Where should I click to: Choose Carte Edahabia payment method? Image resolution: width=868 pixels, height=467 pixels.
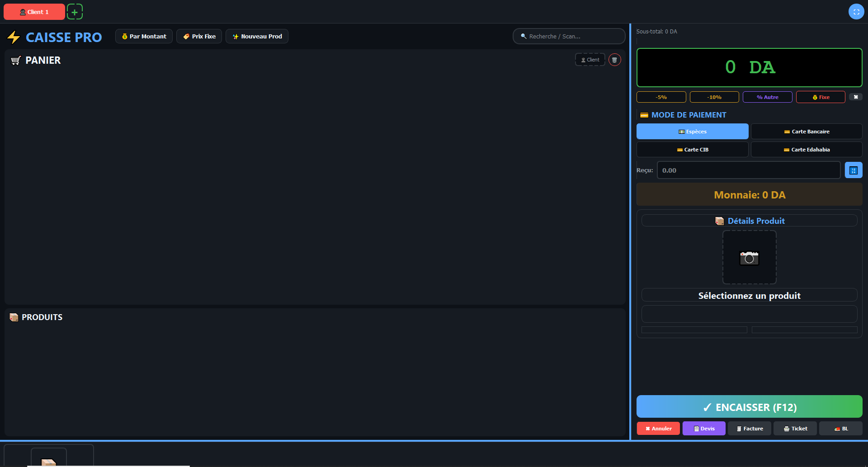click(x=807, y=150)
